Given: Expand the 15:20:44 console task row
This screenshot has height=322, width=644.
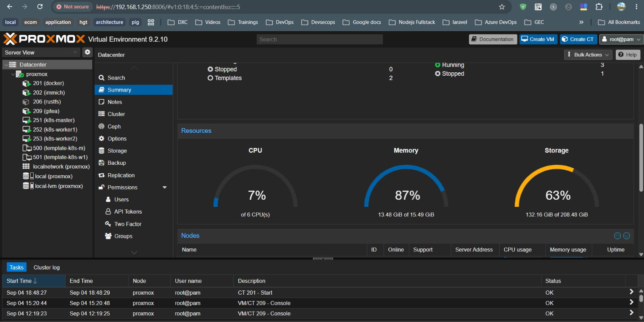Looking at the screenshot, I should pos(631,302).
